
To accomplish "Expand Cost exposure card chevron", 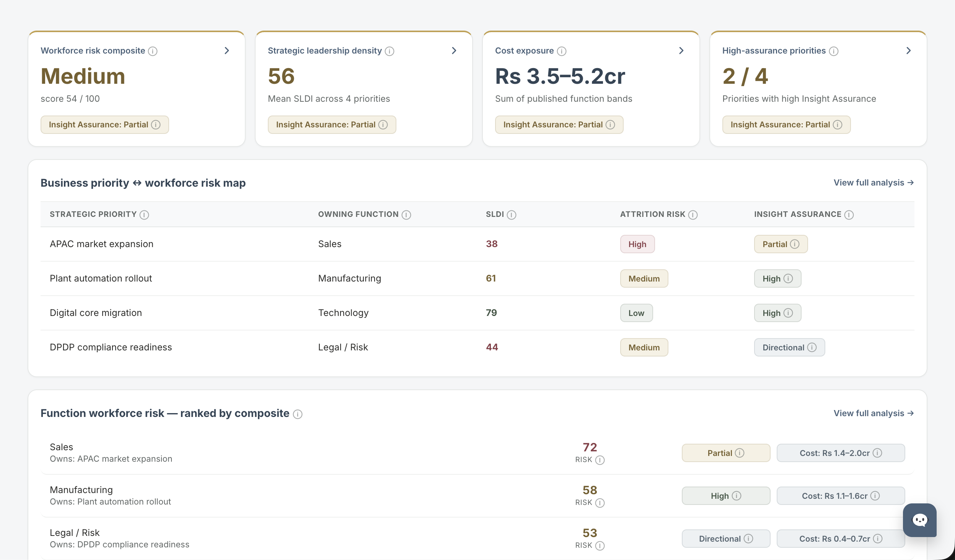I will pyautogui.click(x=681, y=50).
